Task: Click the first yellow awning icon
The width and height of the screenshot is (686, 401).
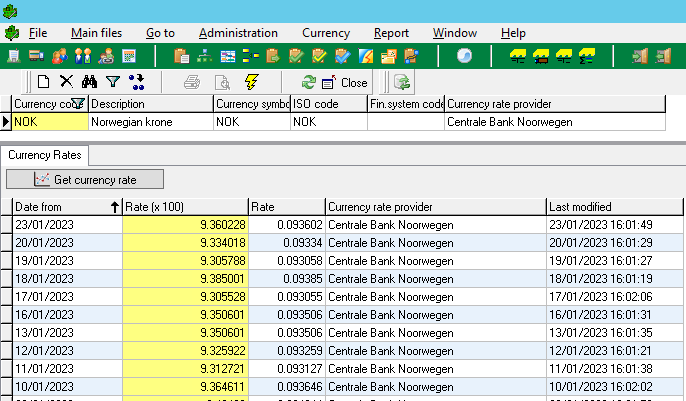Action: pyautogui.click(x=518, y=56)
